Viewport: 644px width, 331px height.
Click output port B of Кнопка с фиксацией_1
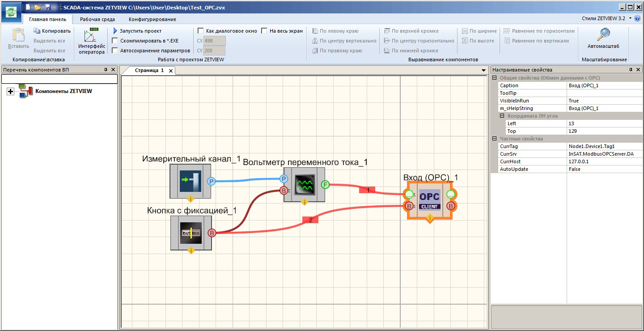pyautogui.click(x=212, y=233)
